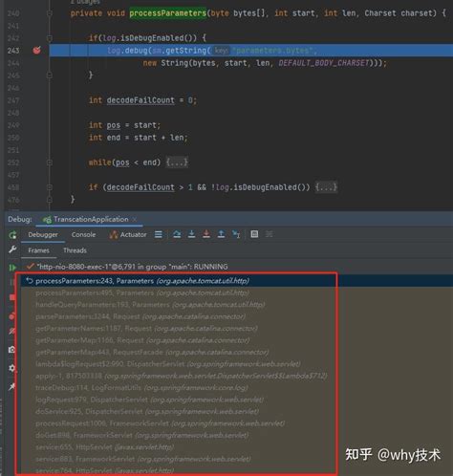Click the Step Out icon
This screenshot has height=476, width=453.
pyautogui.click(x=221, y=234)
